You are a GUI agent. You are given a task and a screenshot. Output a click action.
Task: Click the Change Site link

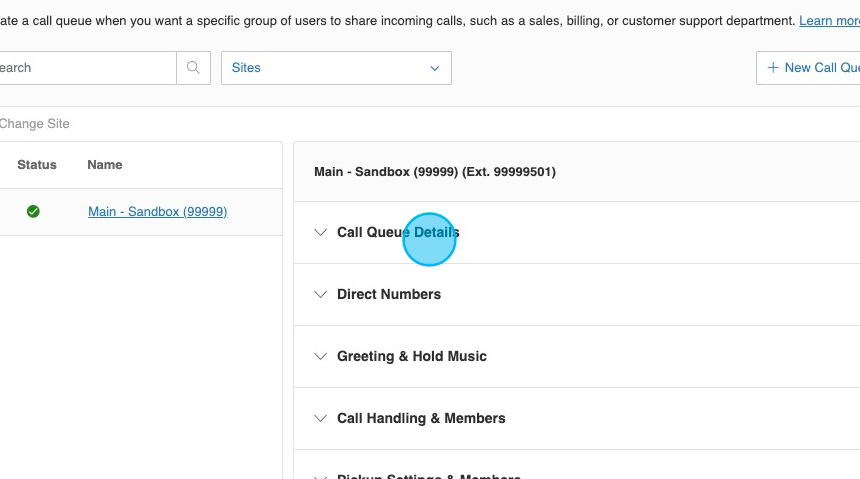tap(34, 124)
